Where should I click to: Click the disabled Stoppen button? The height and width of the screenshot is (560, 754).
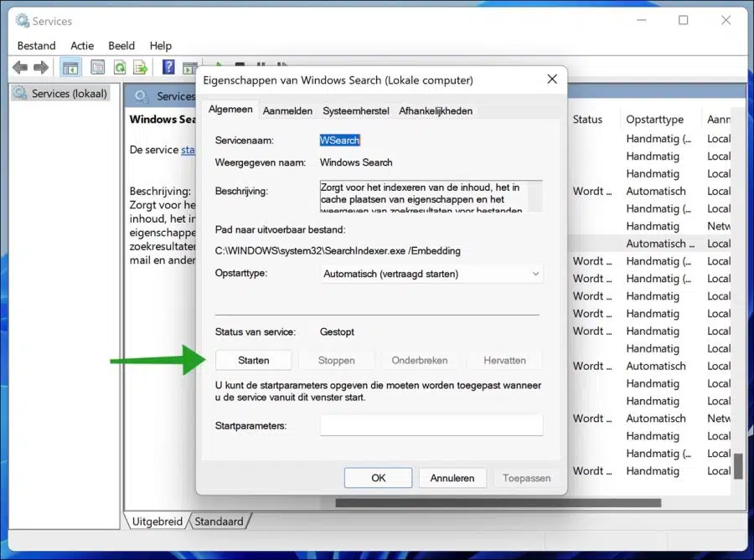coord(337,360)
